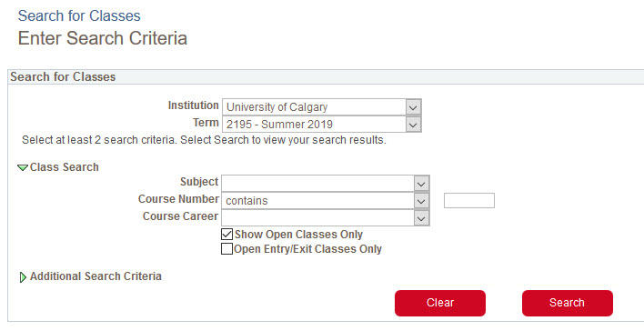
Task: Click the Term dropdown arrow icon
Action: click(413, 125)
